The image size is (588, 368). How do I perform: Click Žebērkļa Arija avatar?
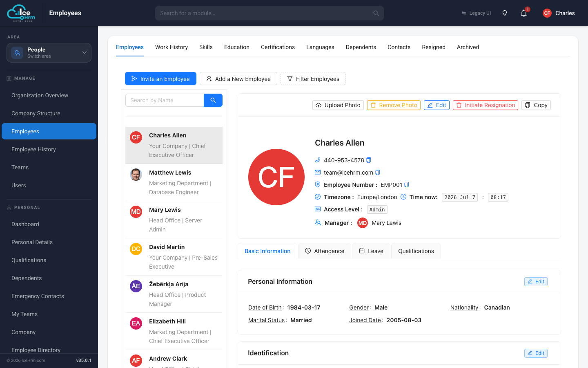coord(136,286)
